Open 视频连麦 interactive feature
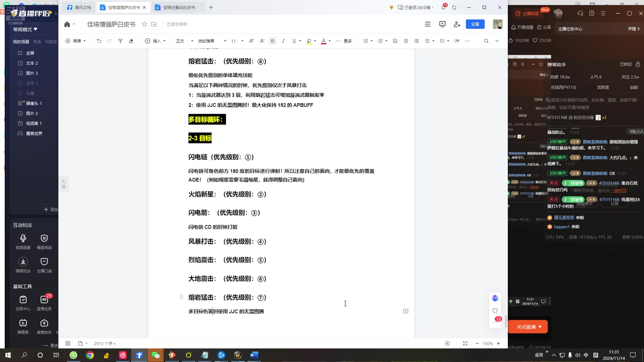This screenshot has height=362, width=644. pyautogui.click(x=23, y=242)
